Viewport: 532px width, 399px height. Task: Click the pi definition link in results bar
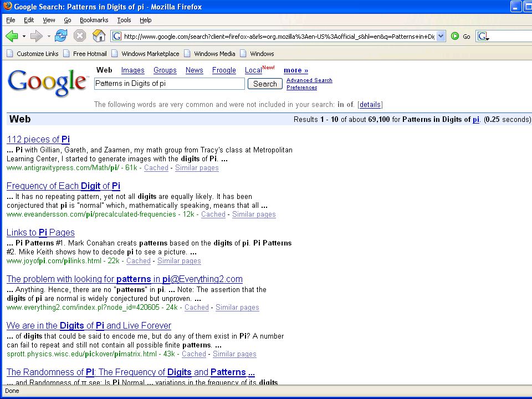click(x=476, y=120)
